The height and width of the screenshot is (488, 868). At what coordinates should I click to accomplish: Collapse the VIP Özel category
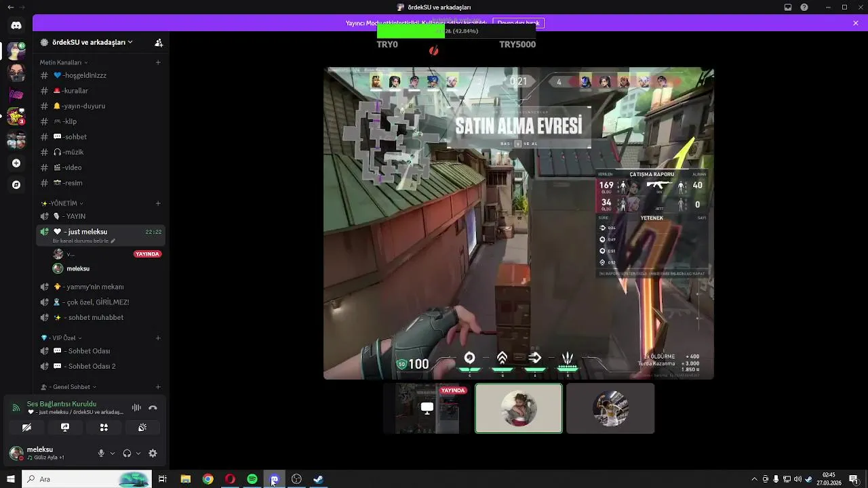pos(61,338)
